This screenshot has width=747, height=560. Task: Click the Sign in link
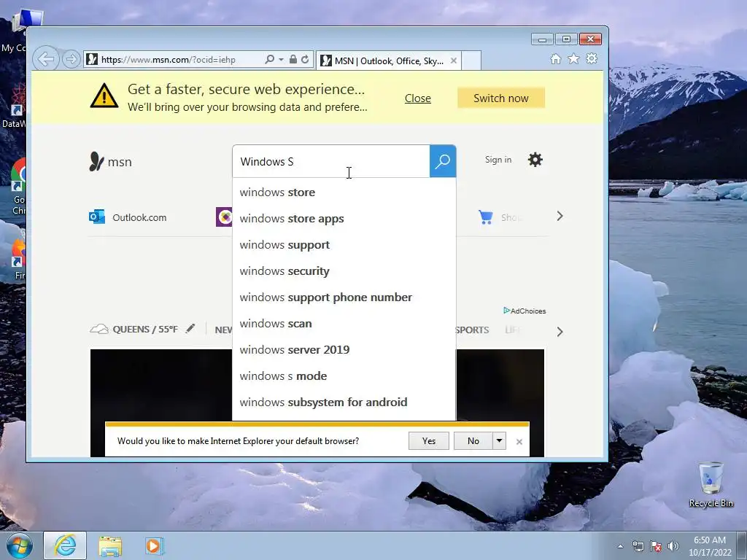pos(498,160)
